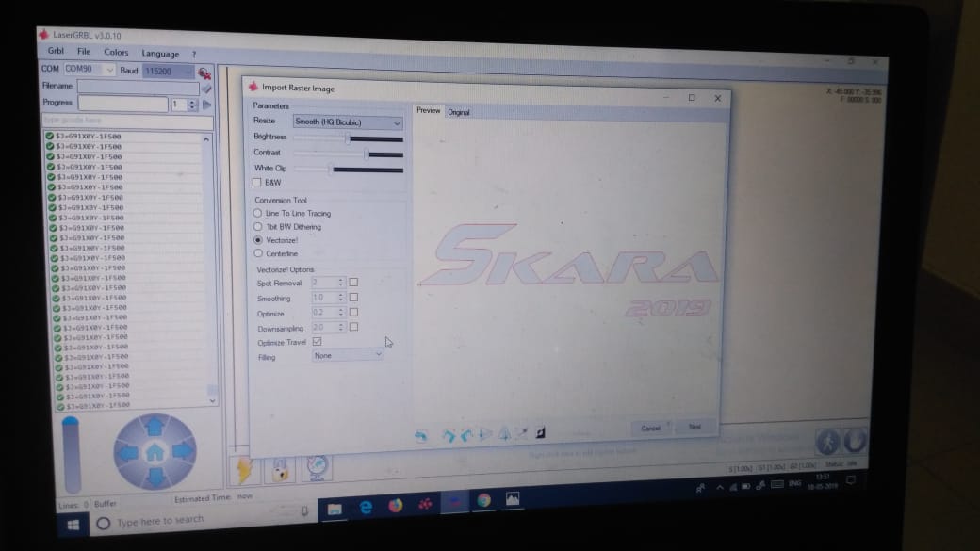This screenshot has width=980, height=551.
Task: Open the Baud rate dropdown
Action: click(x=168, y=72)
